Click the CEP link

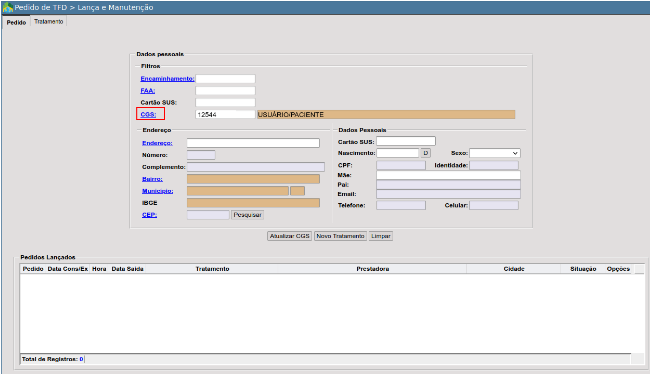point(149,215)
